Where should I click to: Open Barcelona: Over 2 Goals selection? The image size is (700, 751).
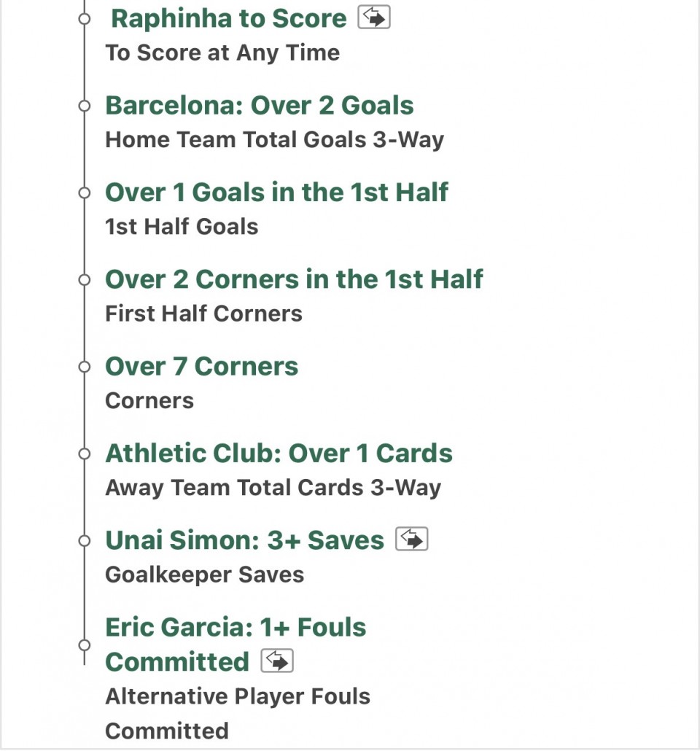click(259, 106)
